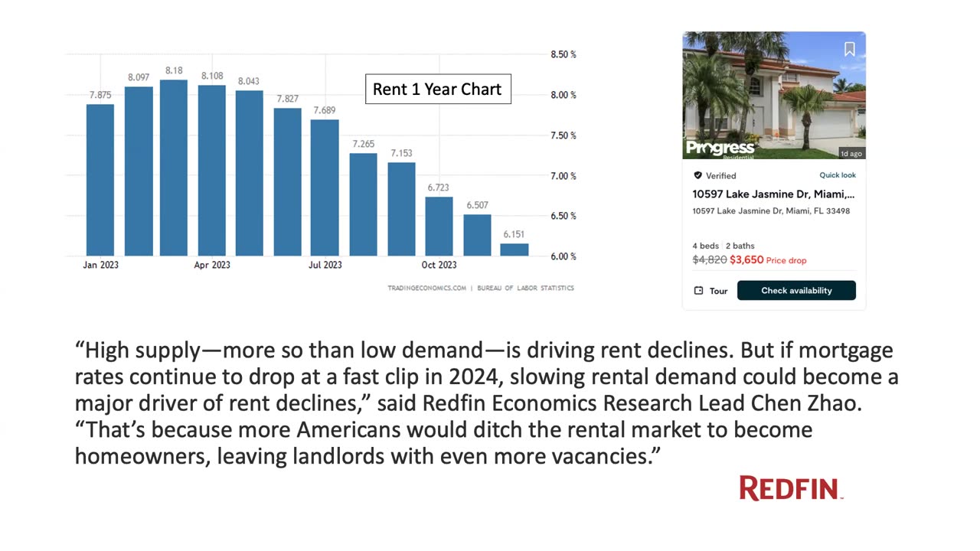Open the listing house photo
This screenshot has width=980, height=551.
click(774, 96)
